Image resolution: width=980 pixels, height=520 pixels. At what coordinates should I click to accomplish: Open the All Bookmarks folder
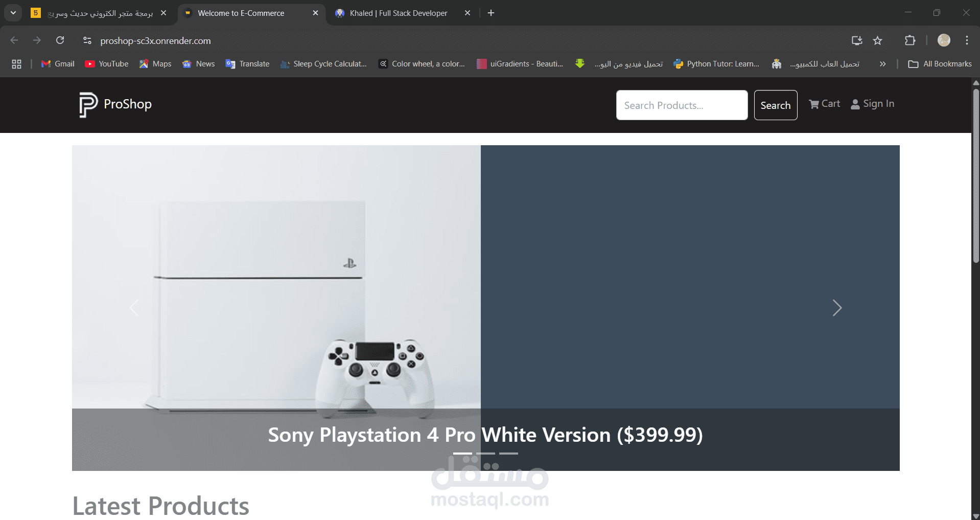coord(940,64)
